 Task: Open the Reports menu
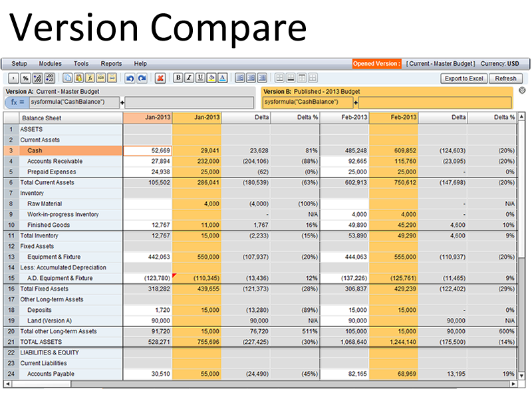pos(111,64)
